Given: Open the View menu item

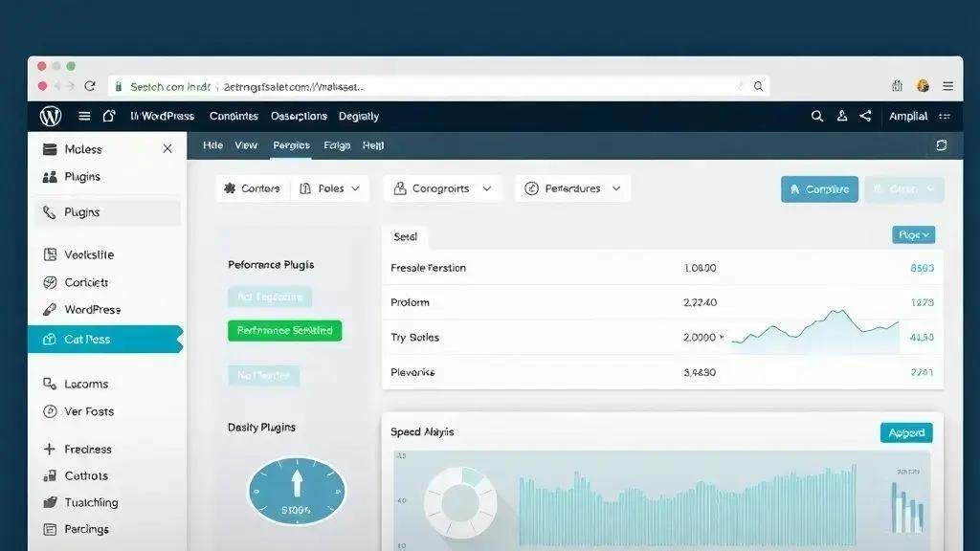Looking at the screenshot, I should click(246, 145).
